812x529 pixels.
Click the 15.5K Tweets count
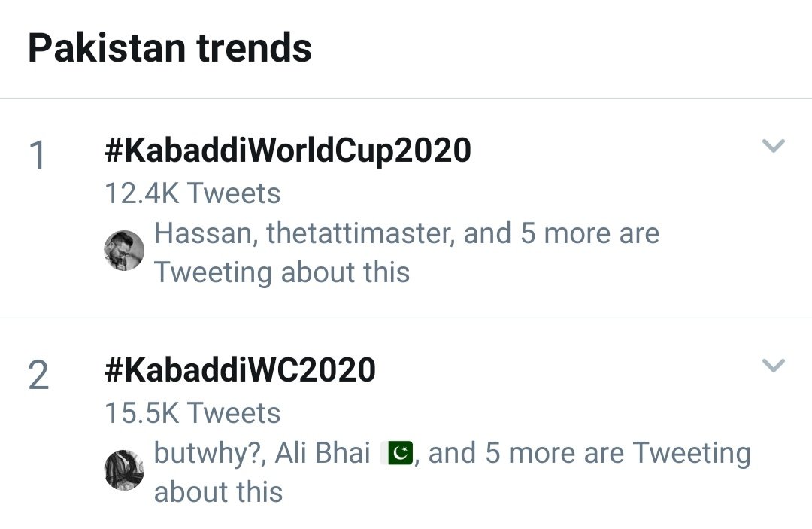[192, 413]
